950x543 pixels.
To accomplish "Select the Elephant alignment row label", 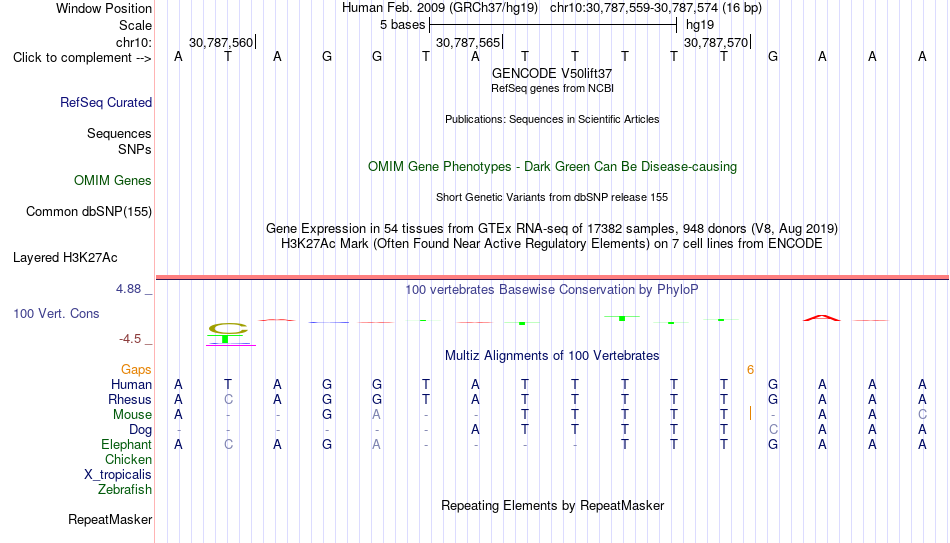I will tap(126, 445).
